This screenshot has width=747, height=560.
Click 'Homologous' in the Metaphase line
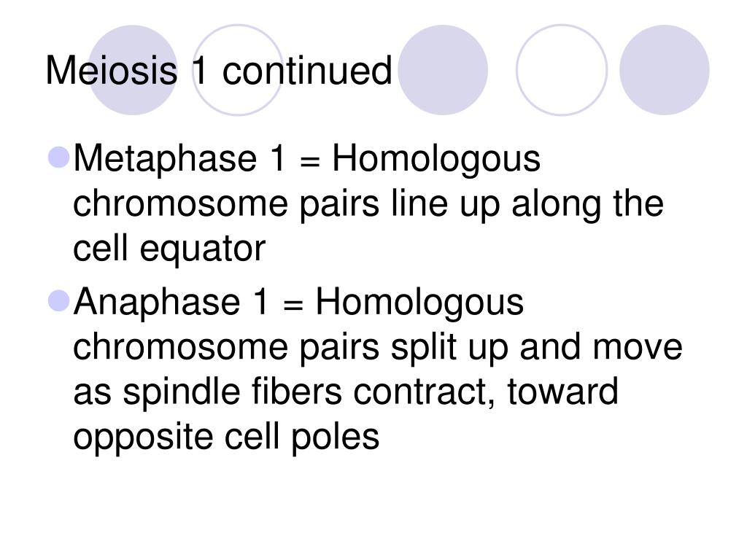pos(436,160)
